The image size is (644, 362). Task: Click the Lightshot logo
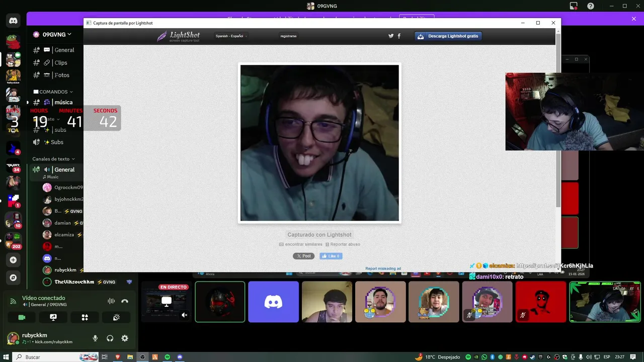(178, 36)
